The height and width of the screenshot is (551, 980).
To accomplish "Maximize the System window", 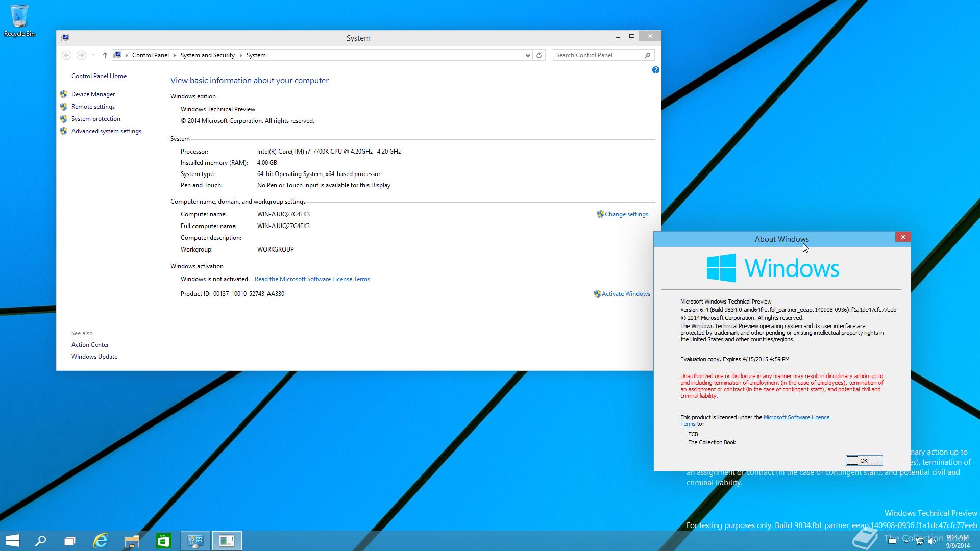I will 631,36.
